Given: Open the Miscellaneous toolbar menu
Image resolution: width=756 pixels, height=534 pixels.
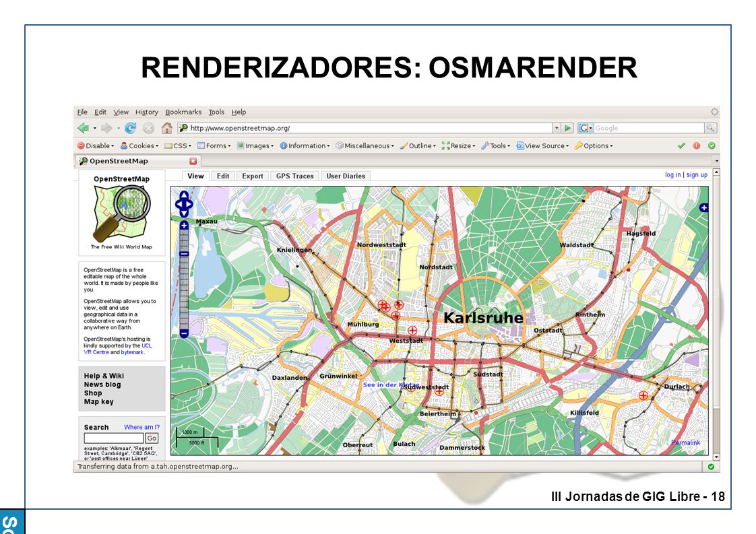Looking at the screenshot, I should tap(365, 145).
